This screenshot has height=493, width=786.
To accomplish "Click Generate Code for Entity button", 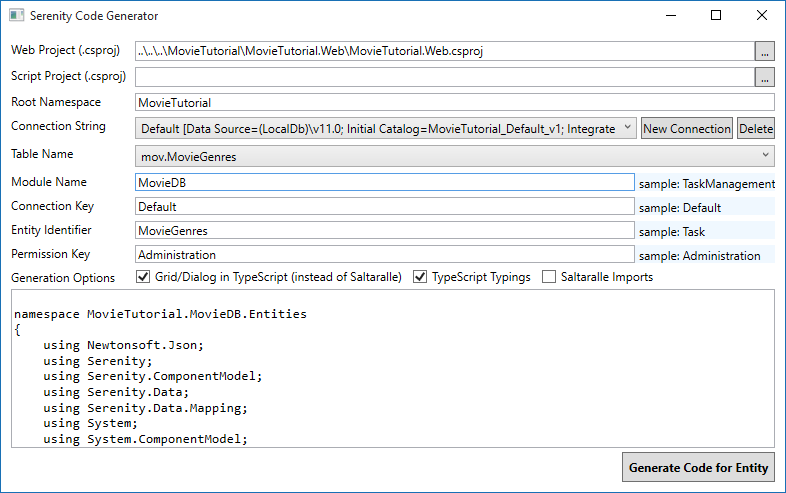I will point(698,467).
